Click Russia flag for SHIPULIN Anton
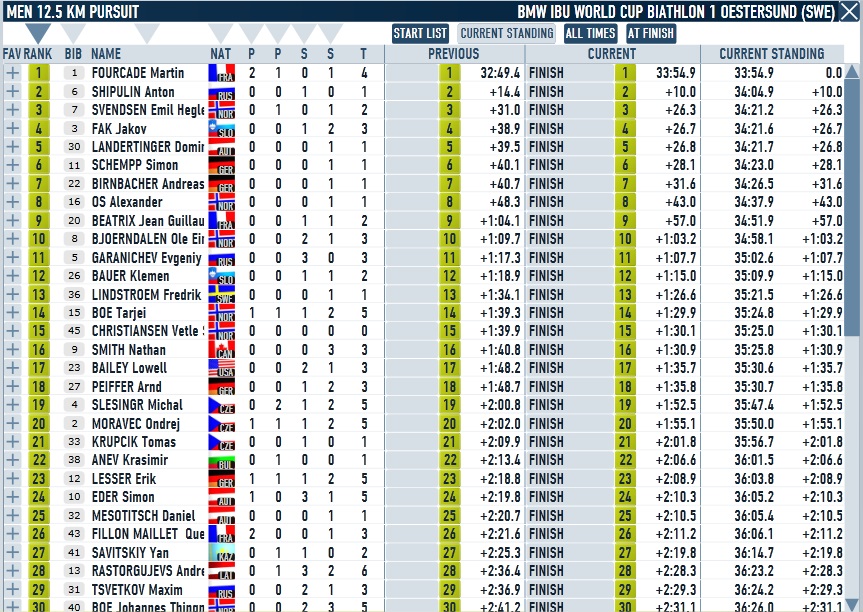The width and height of the screenshot is (863, 612). (222, 91)
